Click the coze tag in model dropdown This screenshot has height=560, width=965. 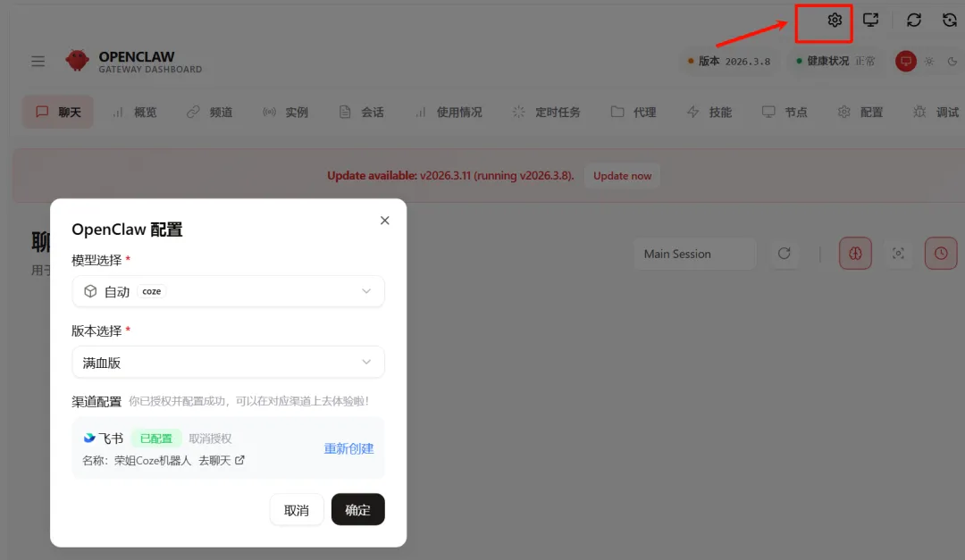coord(151,292)
